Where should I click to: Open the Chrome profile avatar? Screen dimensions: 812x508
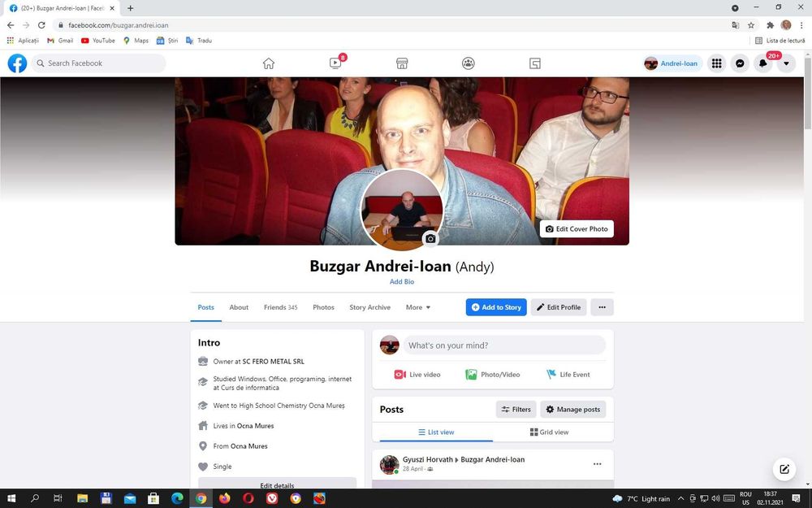tap(786, 25)
